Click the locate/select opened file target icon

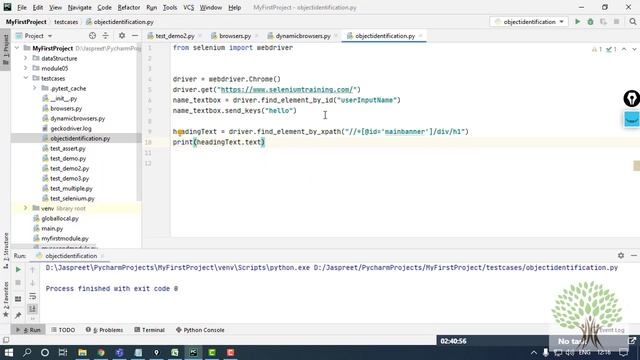pyautogui.click(x=92, y=36)
